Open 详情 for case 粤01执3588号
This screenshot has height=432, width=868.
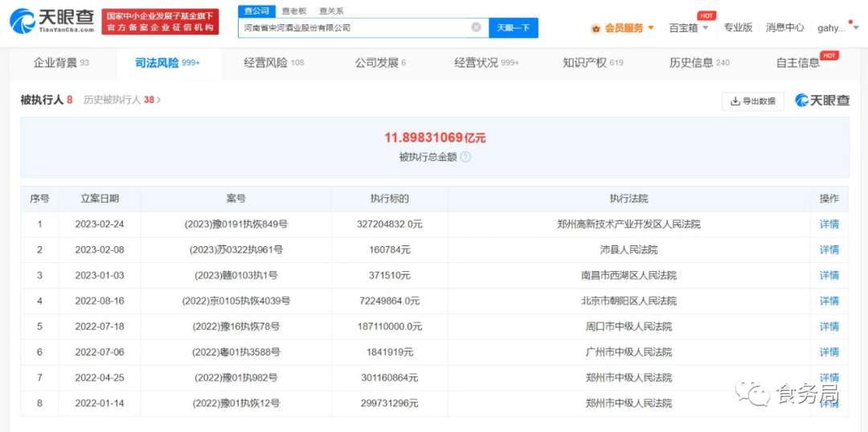[829, 352]
